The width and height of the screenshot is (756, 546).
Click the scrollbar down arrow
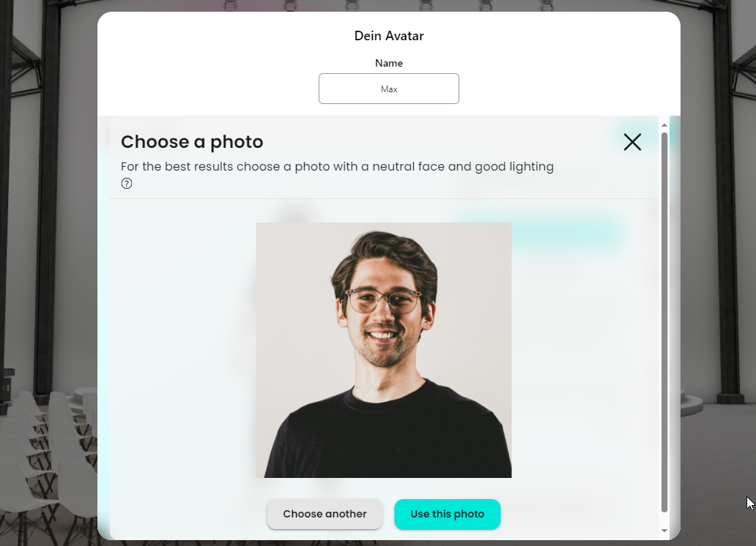click(x=664, y=531)
